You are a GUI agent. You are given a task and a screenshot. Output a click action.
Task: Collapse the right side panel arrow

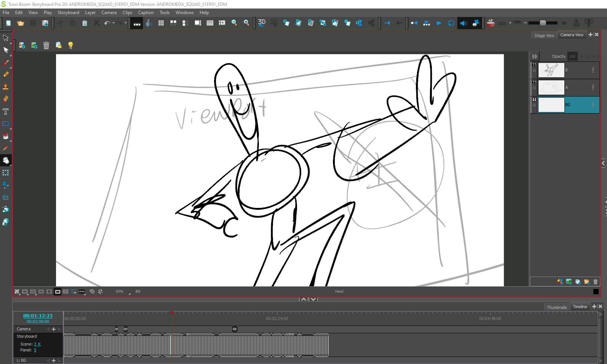coord(603,163)
